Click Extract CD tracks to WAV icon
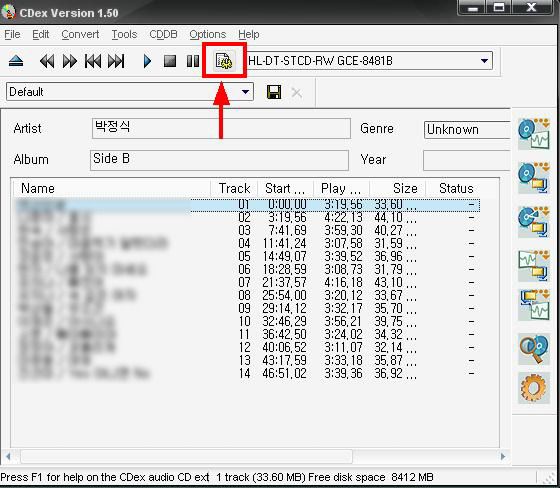This screenshot has width=560, height=488. [534, 134]
